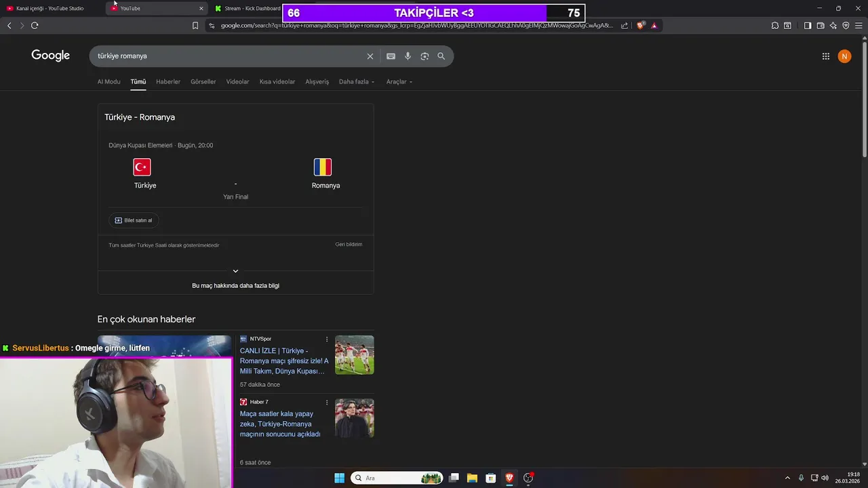Open Microsoft Store from the taskbar

[x=490, y=478]
